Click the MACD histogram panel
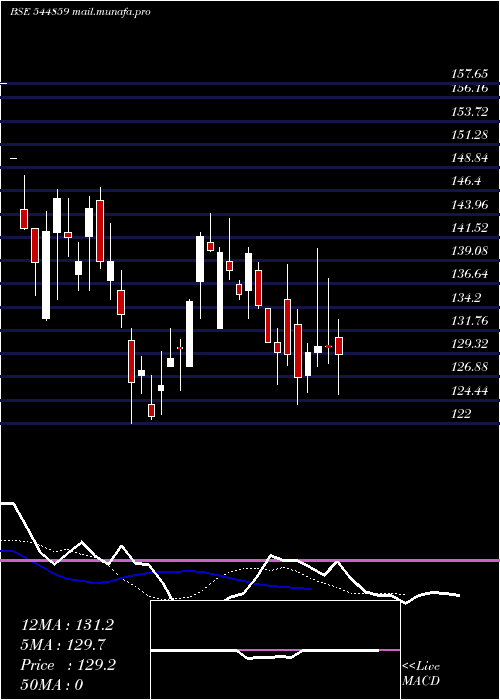This screenshot has height=700, width=500. (x=275, y=650)
